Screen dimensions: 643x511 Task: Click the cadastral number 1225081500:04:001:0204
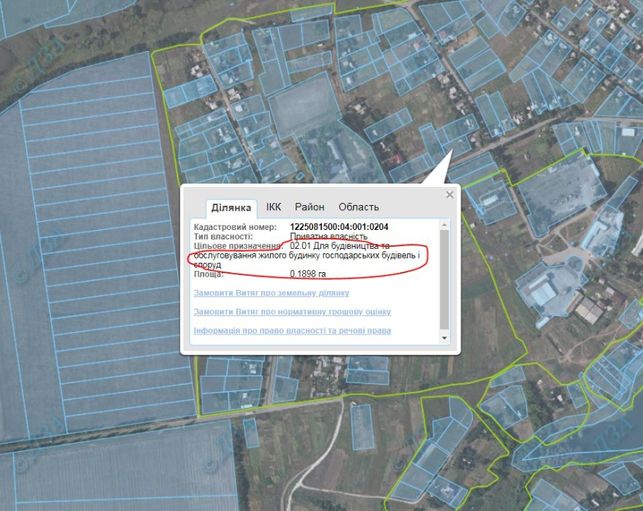point(339,227)
